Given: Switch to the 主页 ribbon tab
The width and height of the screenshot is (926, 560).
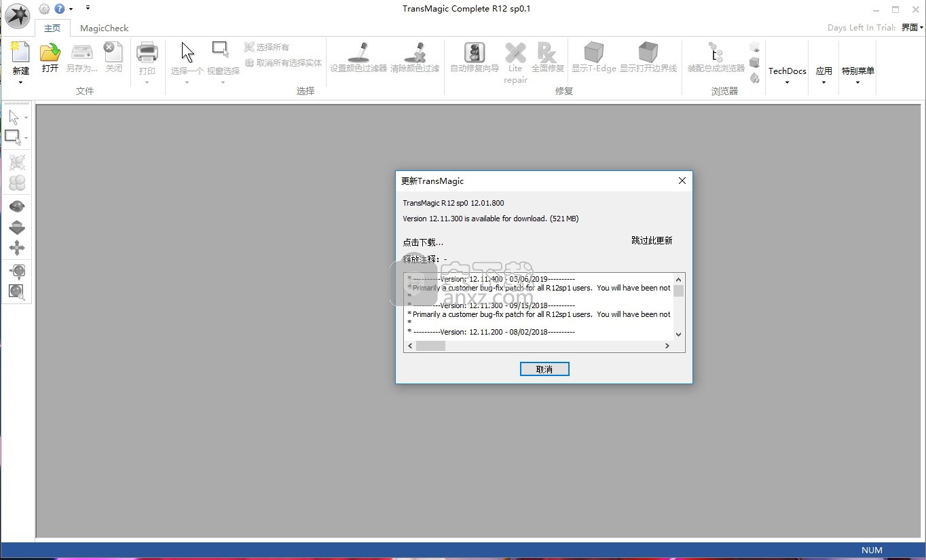Looking at the screenshot, I should click(52, 29).
